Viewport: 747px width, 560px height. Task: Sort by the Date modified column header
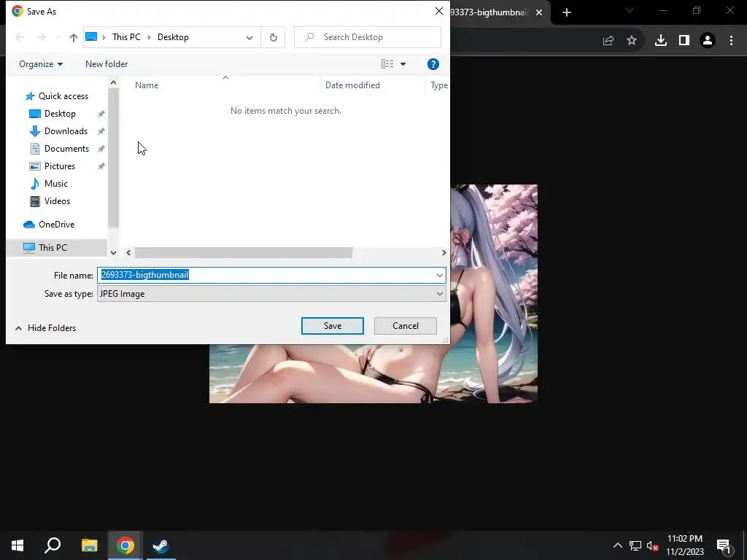point(352,85)
